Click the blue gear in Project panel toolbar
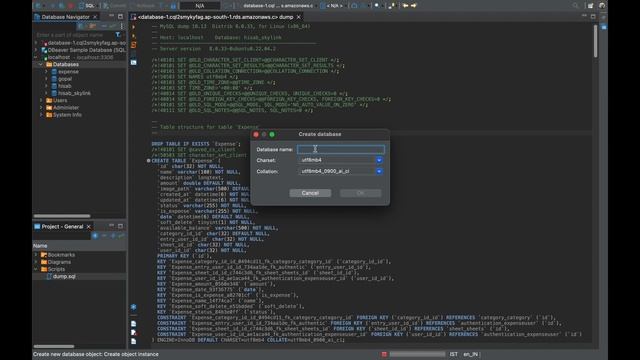640x360 pixels. (95, 236)
